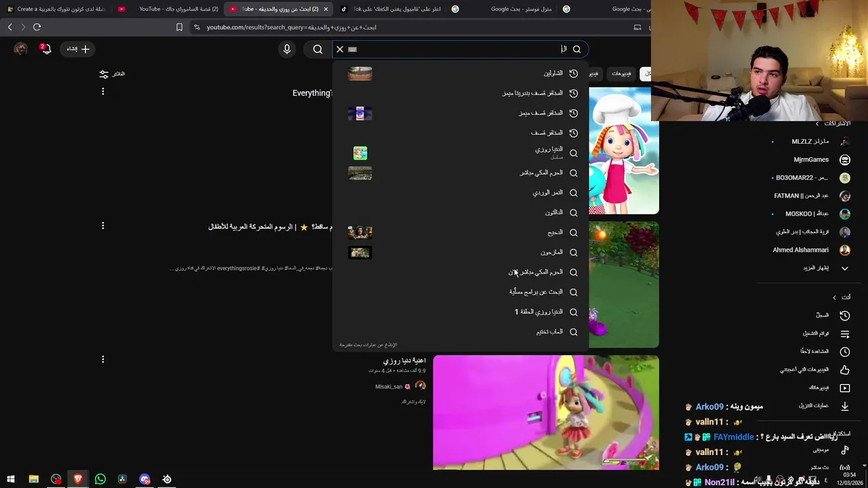Click the voice search microphone icon
Viewport: 868px width, 488px height.
coord(287,49)
